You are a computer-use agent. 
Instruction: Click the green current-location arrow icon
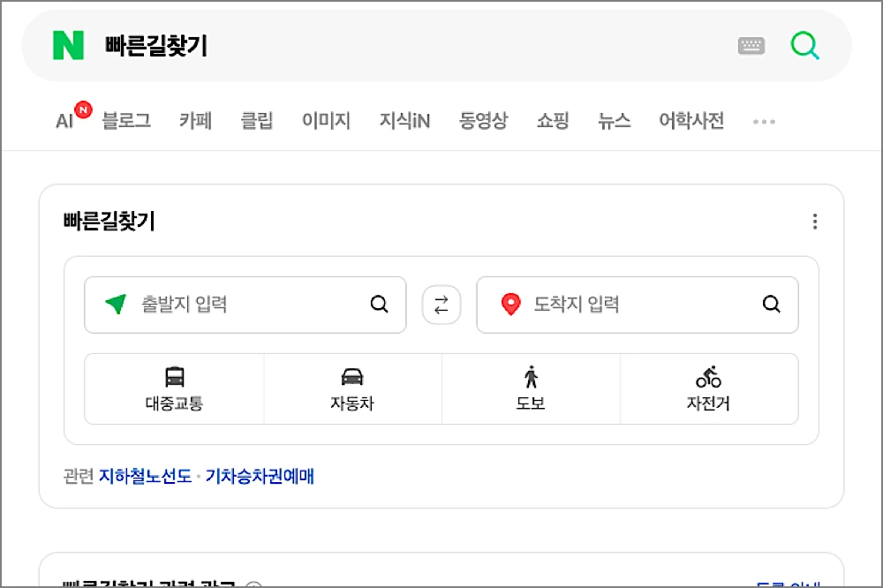click(116, 304)
